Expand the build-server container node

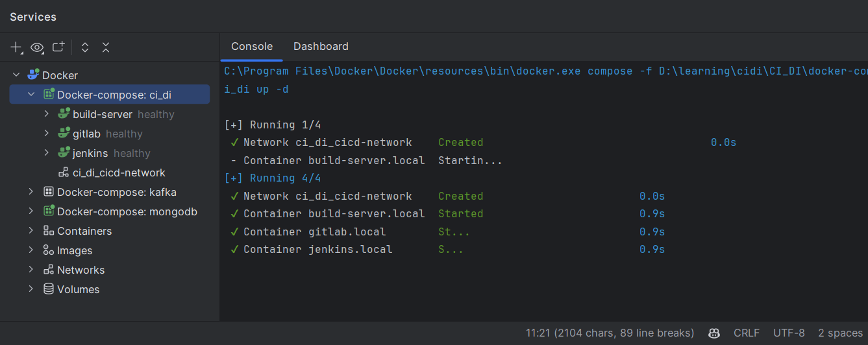click(x=46, y=114)
